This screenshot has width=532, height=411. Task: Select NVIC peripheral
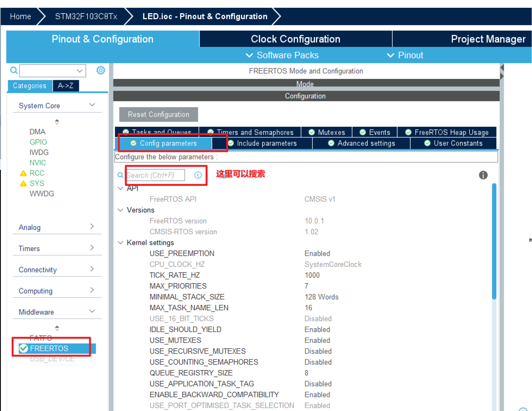pyautogui.click(x=38, y=163)
